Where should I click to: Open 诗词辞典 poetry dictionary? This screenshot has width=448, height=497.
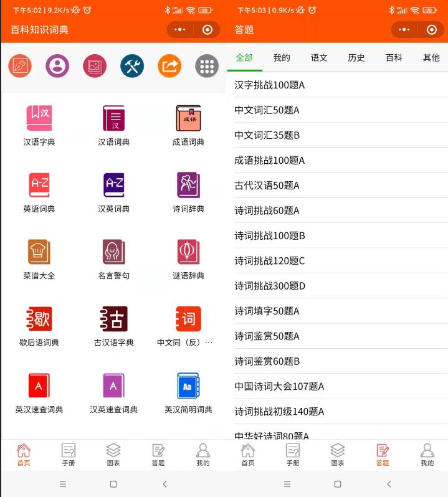coord(188,192)
